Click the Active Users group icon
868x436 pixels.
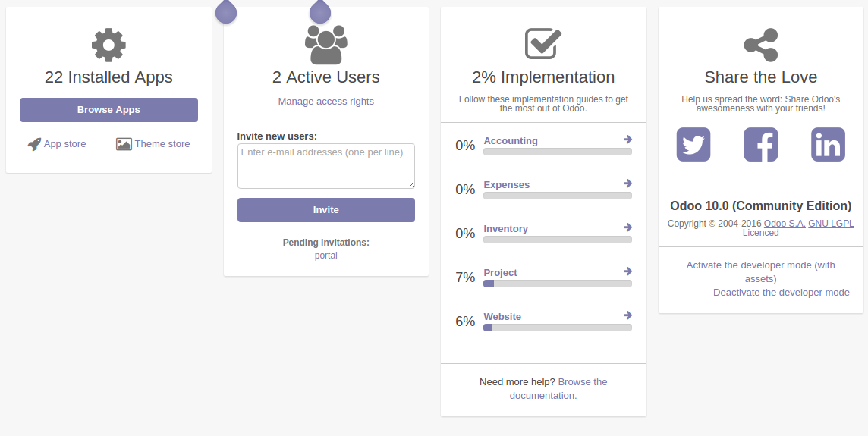326,45
